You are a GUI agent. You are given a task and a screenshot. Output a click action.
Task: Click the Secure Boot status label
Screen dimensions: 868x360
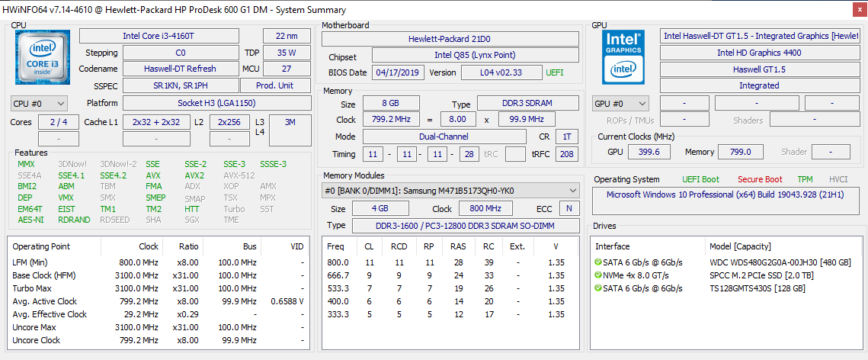point(760,179)
